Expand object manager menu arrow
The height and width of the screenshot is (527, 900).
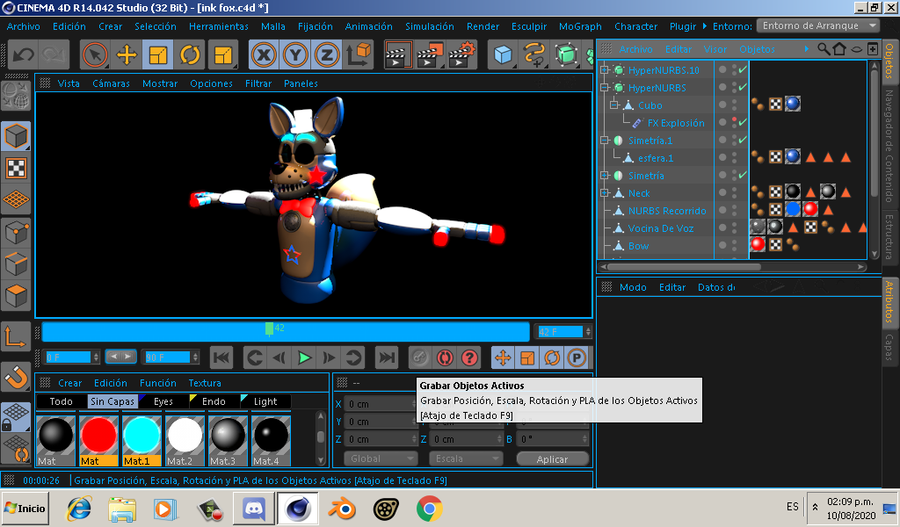click(x=806, y=49)
